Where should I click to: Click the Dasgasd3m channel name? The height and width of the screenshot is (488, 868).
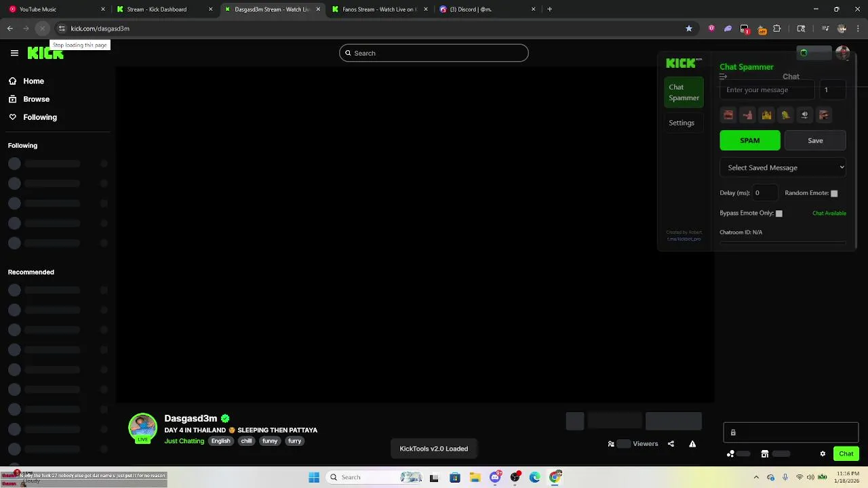point(191,418)
